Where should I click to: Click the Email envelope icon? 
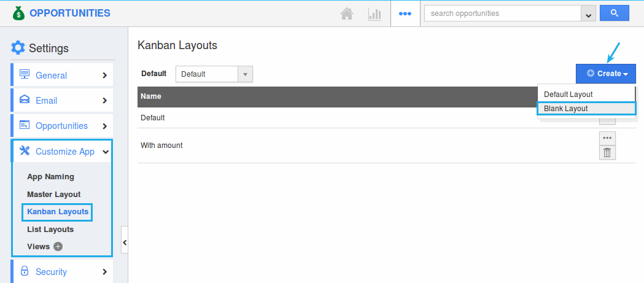(x=25, y=100)
